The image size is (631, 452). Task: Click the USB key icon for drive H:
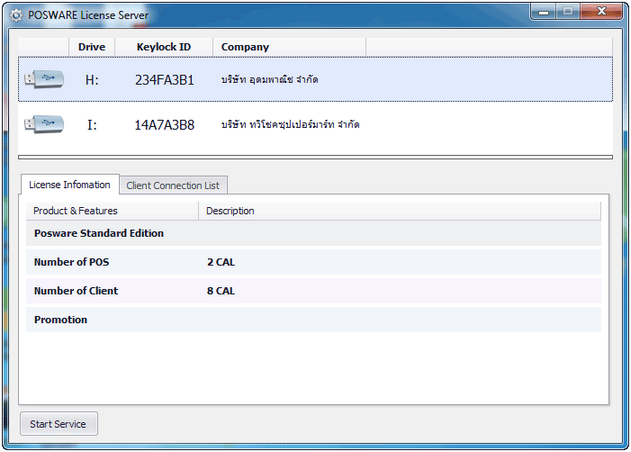click(x=43, y=78)
